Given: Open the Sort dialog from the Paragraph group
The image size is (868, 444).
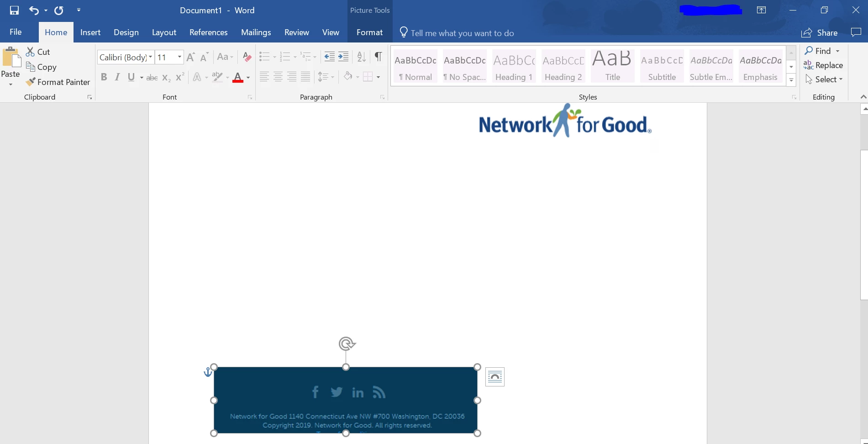Looking at the screenshot, I should (x=361, y=57).
